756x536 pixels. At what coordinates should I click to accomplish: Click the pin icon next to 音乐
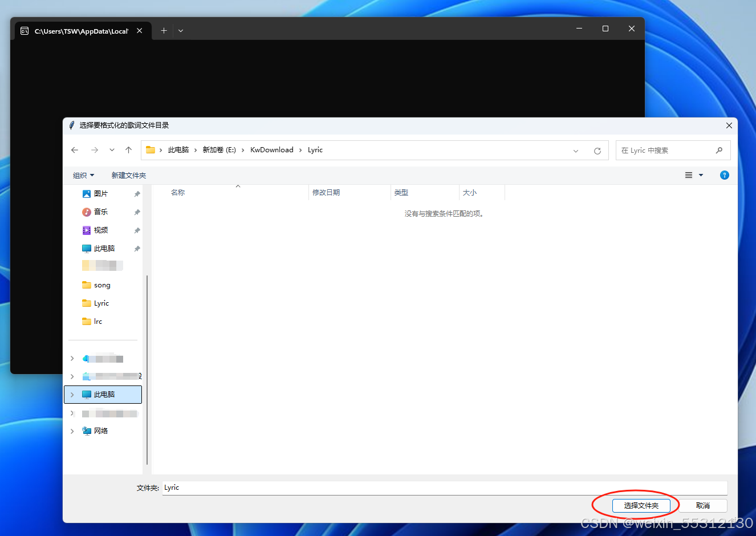coord(137,212)
